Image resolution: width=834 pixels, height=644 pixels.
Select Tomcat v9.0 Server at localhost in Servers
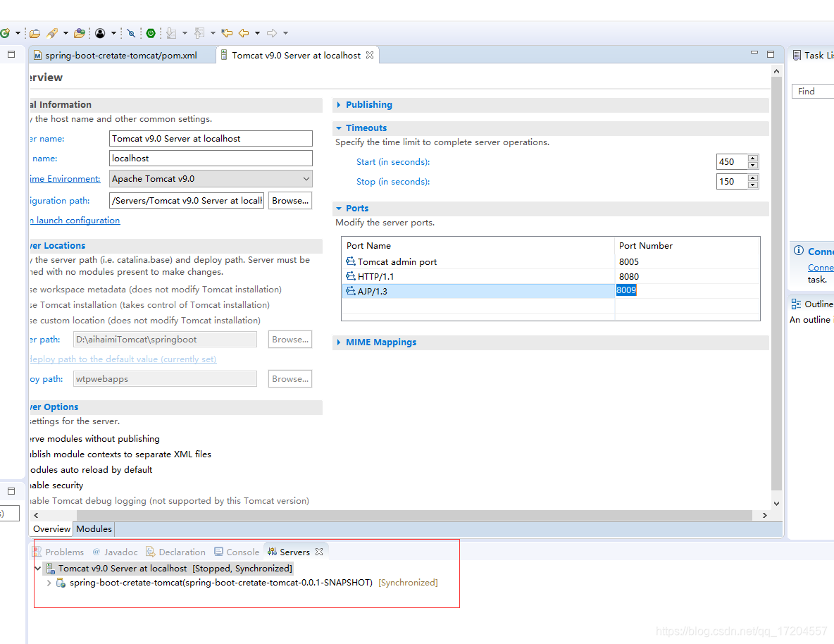pyautogui.click(x=169, y=569)
